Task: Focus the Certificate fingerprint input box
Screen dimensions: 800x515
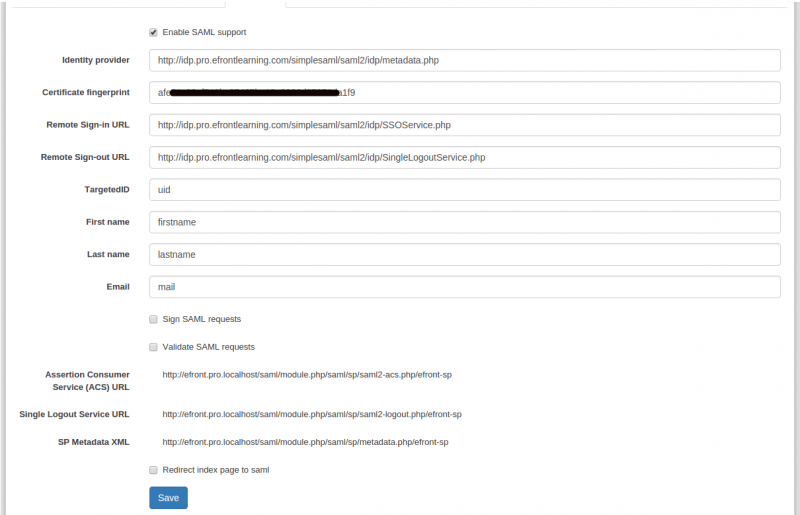Action: coord(464,92)
